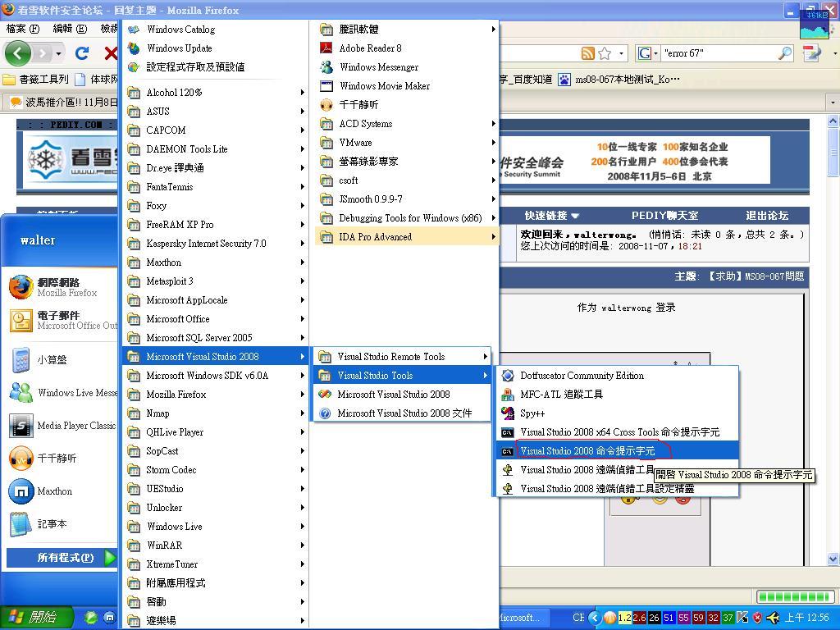Expand the ACD Systems folder

(407, 124)
